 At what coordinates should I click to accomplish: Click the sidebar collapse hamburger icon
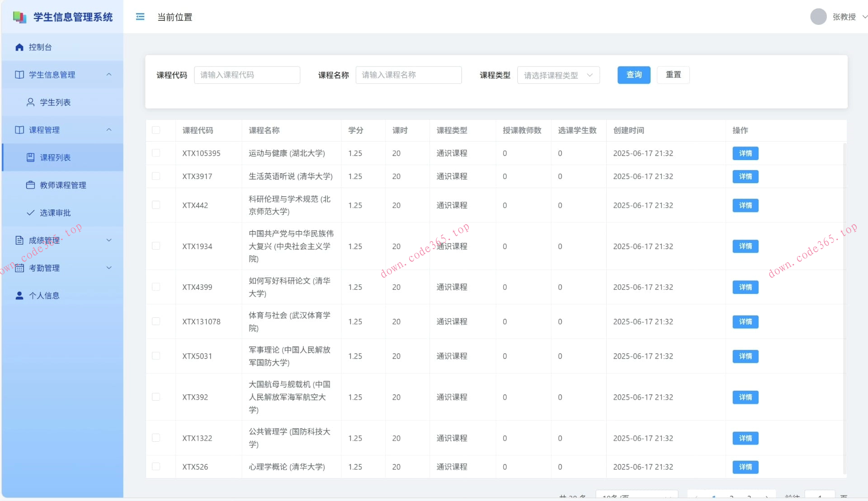point(140,17)
